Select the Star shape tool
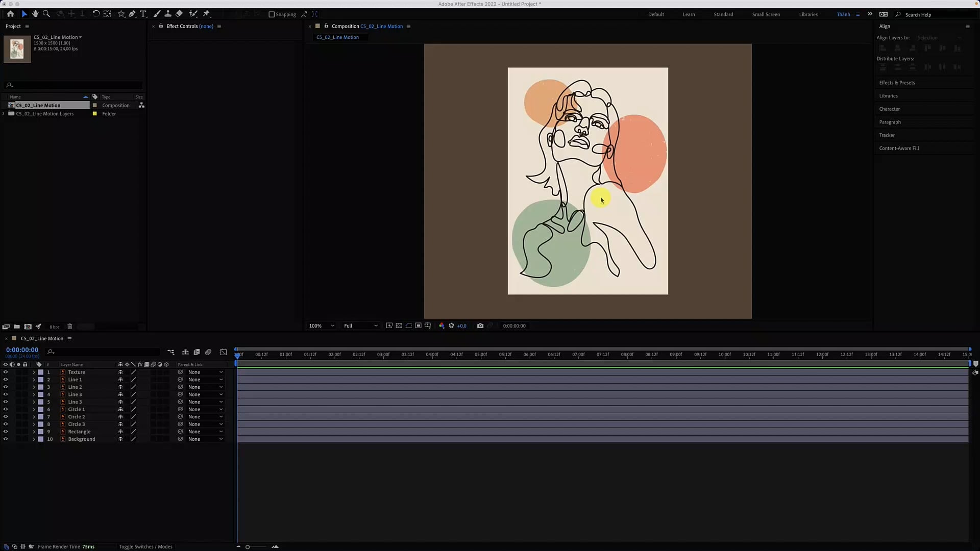Image resolution: width=980 pixels, height=551 pixels. tap(121, 14)
